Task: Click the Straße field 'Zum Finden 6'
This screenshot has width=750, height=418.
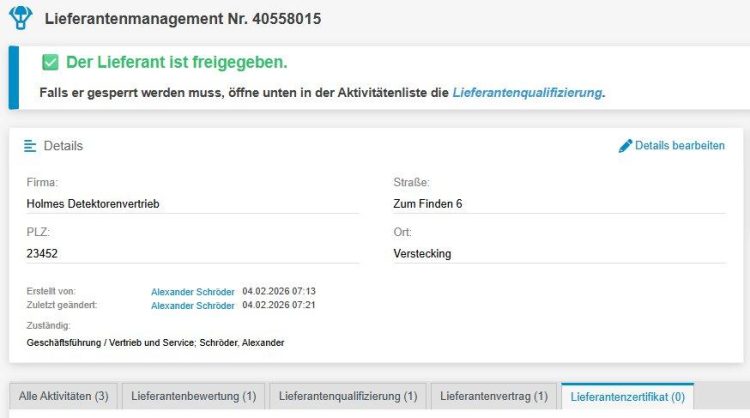Action: click(428, 204)
